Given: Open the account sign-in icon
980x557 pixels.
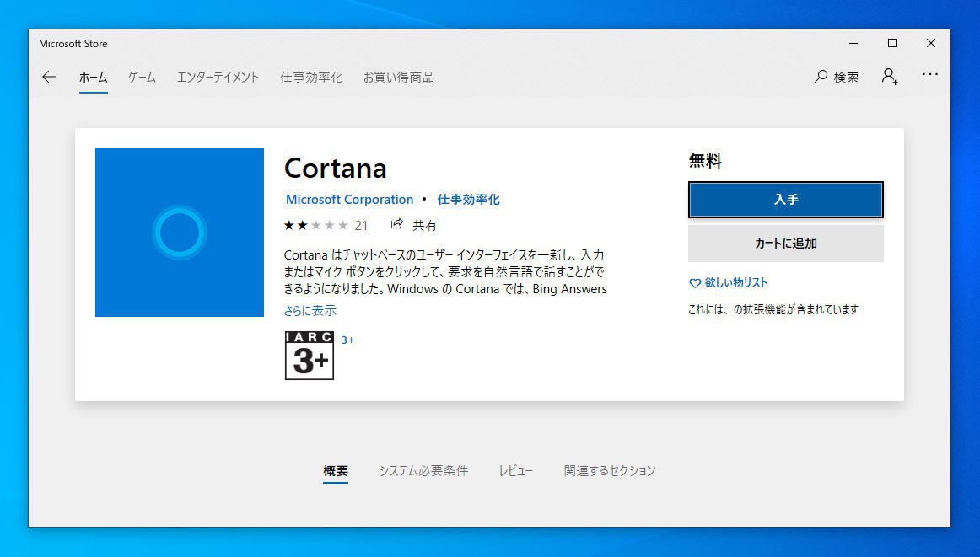Looking at the screenshot, I should coord(890,77).
